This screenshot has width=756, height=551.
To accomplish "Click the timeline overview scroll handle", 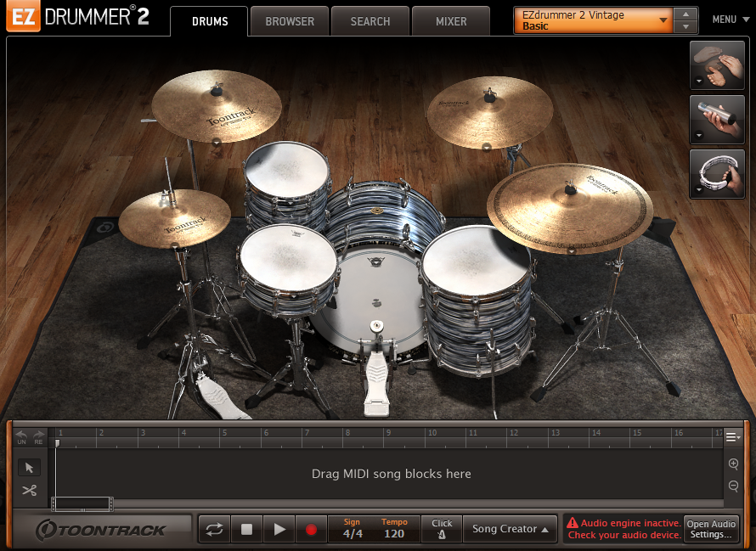I will 82,503.
